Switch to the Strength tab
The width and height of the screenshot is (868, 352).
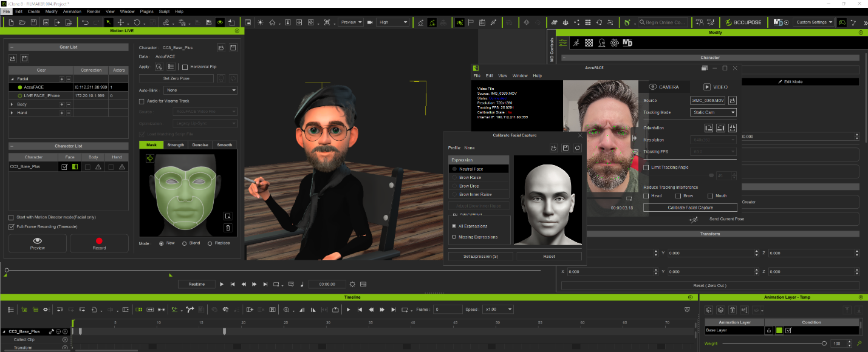pos(176,145)
